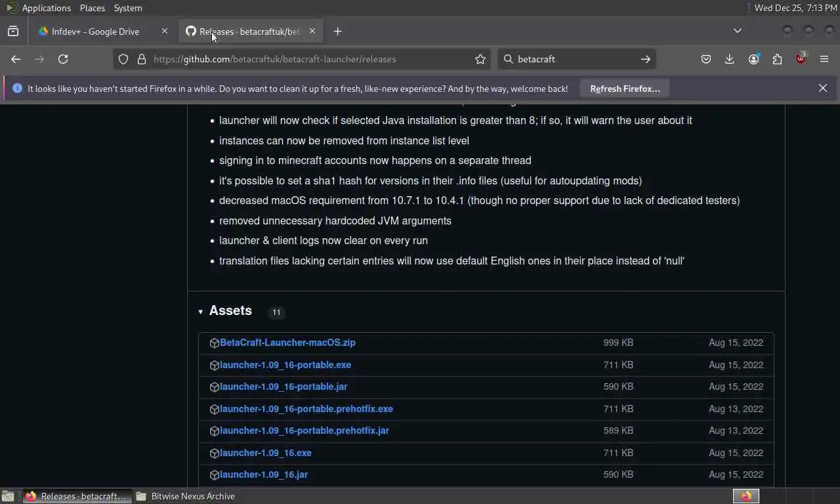
Task: Bookmark this page with the star icon
Action: click(480, 59)
